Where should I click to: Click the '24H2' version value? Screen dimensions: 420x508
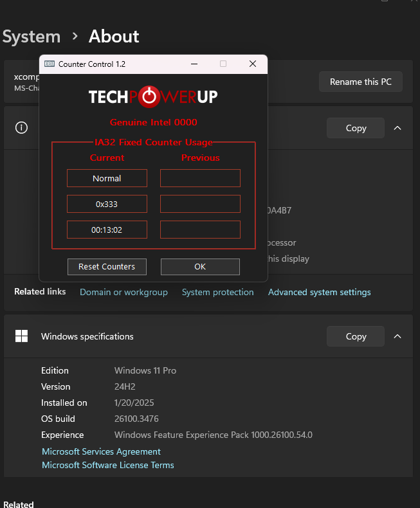pyautogui.click(x=125, y=386)
